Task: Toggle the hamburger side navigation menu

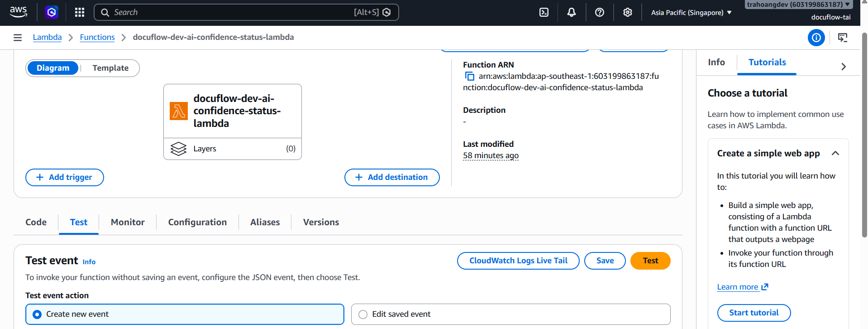Action: (x=18, y=38)
